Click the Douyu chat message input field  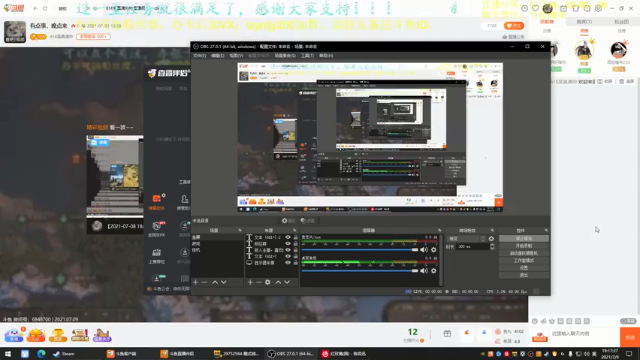pyautogui.click(x=584, y=333)
